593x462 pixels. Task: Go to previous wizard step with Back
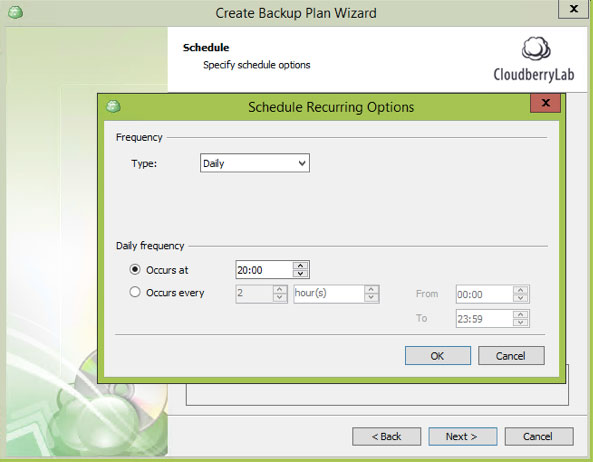386,436
